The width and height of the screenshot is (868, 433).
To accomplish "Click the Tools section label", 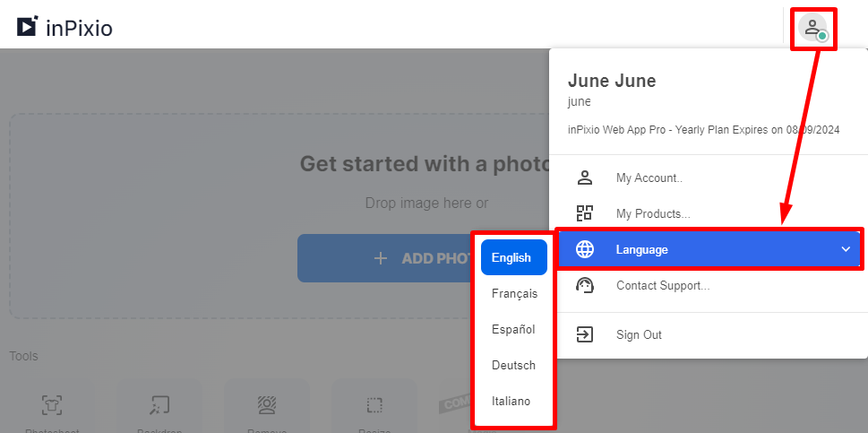I will pyautogui.click(x=24, y=356).
